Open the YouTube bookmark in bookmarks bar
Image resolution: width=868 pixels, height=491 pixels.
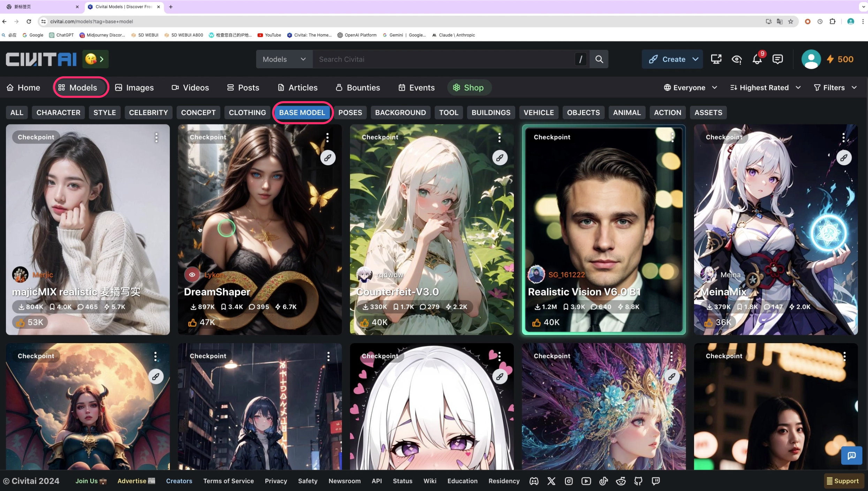coord(269,35)
